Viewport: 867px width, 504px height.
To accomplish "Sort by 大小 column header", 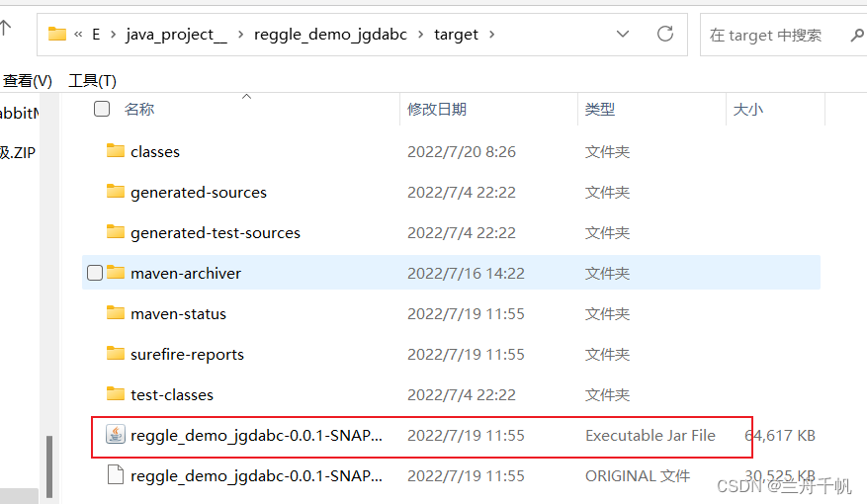I will coord(748,109).
